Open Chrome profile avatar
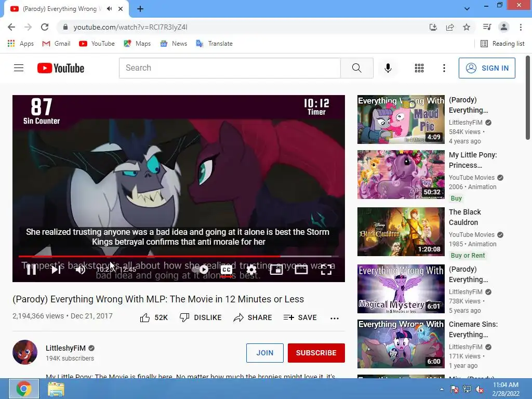 point(504,27)
